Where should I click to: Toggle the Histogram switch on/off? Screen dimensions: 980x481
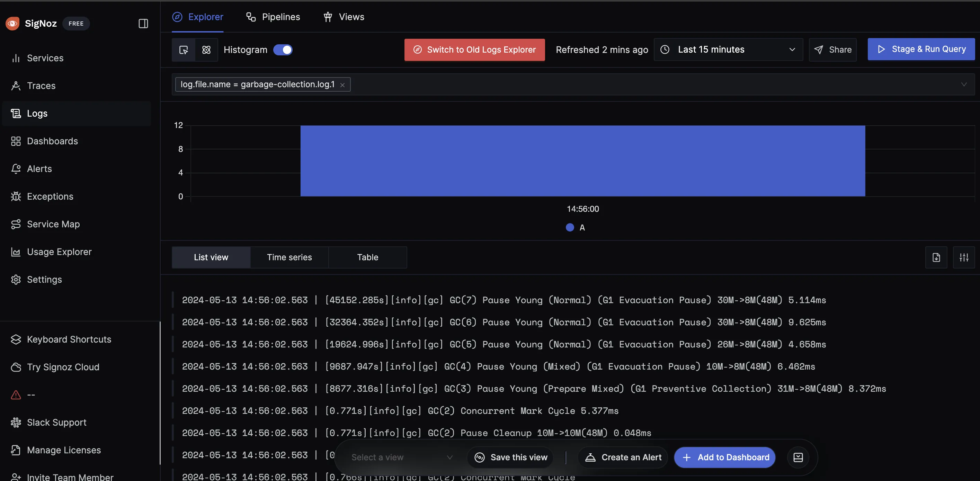[x=283, y=49]
